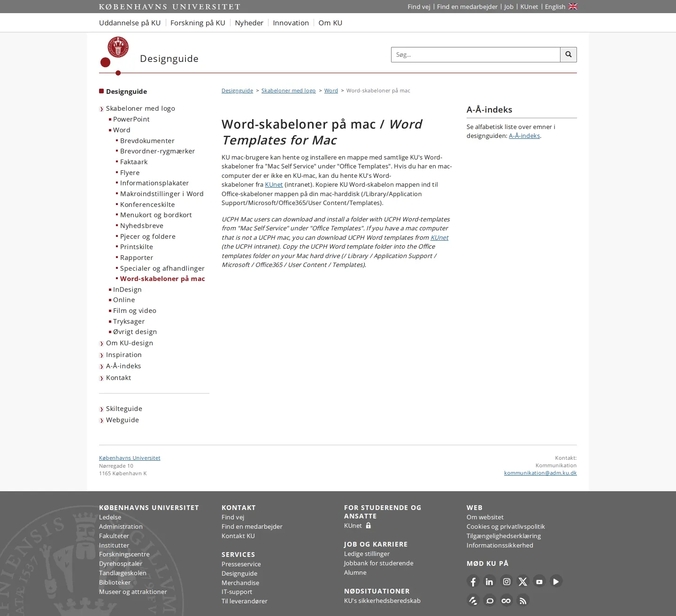Open the LinkedIn icon in footer
Viewport: 676px width, 616px height.
(490, 582)
